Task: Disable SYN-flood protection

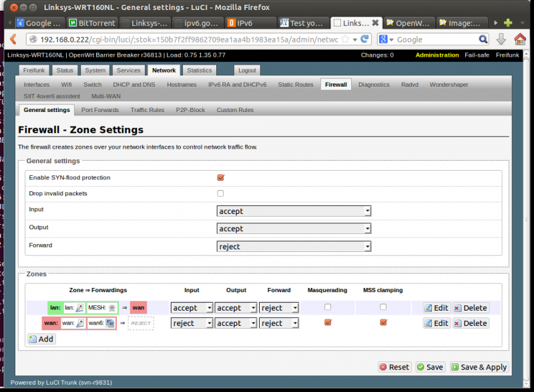Action: (220, 177)
